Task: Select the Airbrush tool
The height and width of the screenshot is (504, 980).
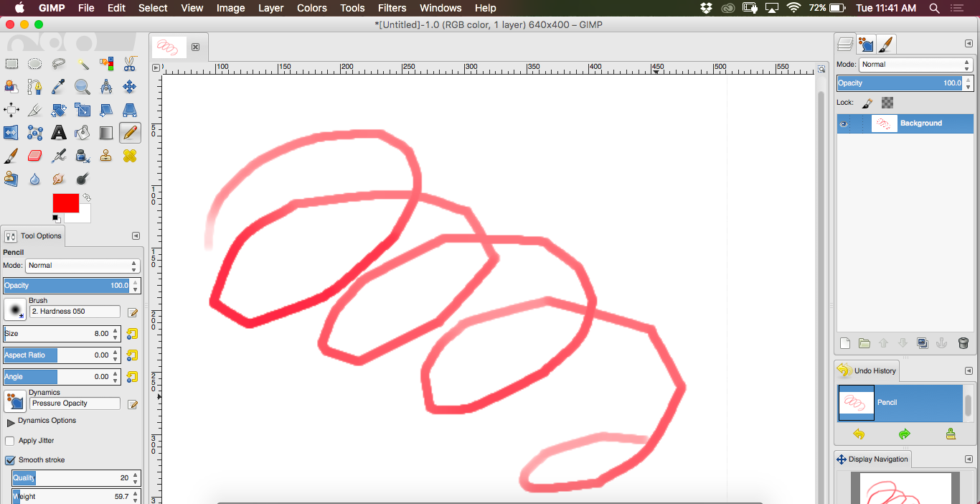Action: (59, 156)
